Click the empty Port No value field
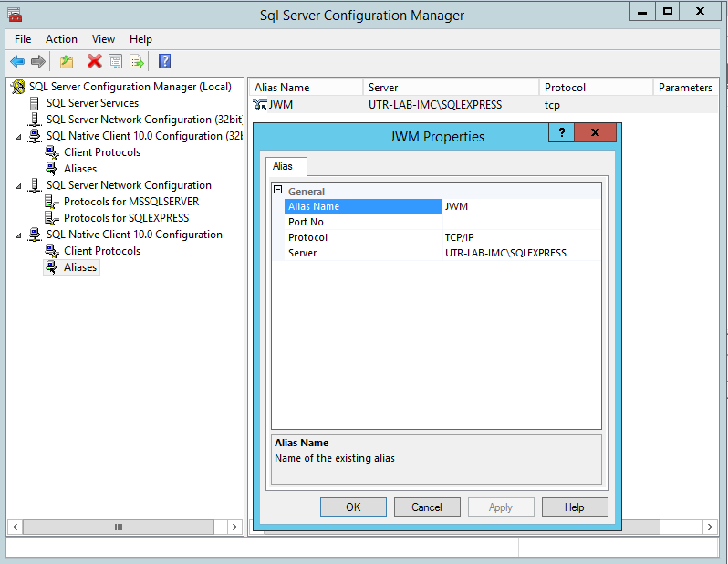 522,222
